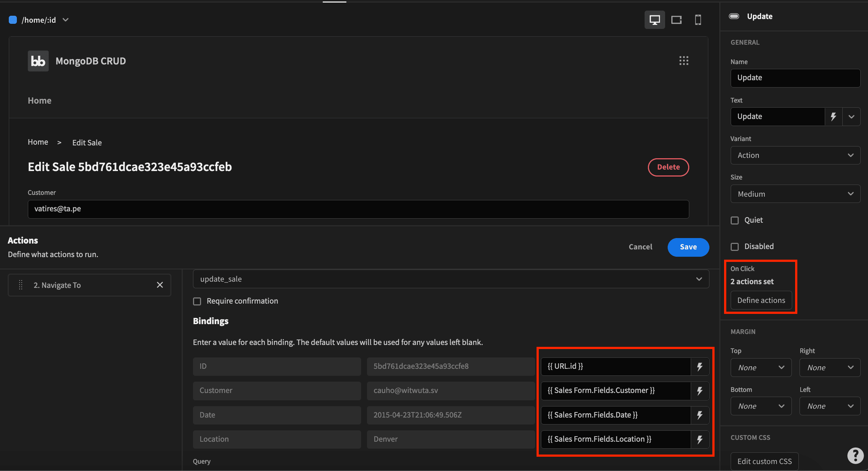Open binding drawer for Sales Form.Fields.Customer
The height and width of the screenshot is (471, 868).
[700, 391]
